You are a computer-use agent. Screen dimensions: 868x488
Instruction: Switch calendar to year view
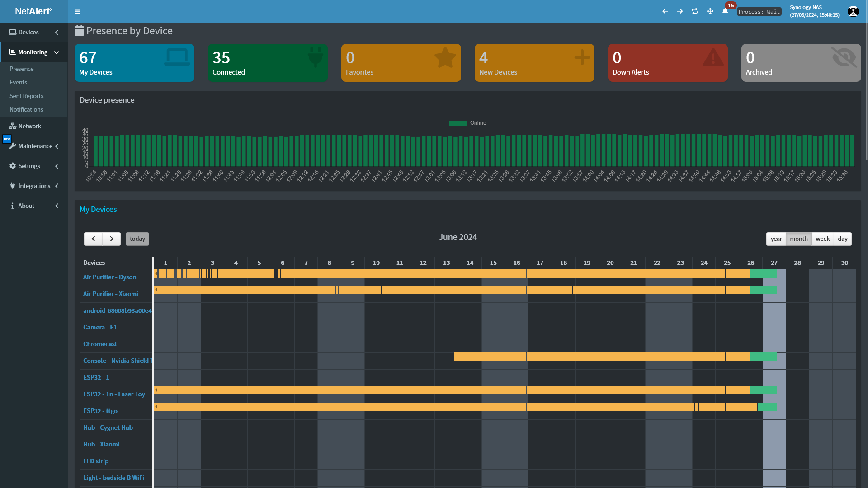point(776,239)
